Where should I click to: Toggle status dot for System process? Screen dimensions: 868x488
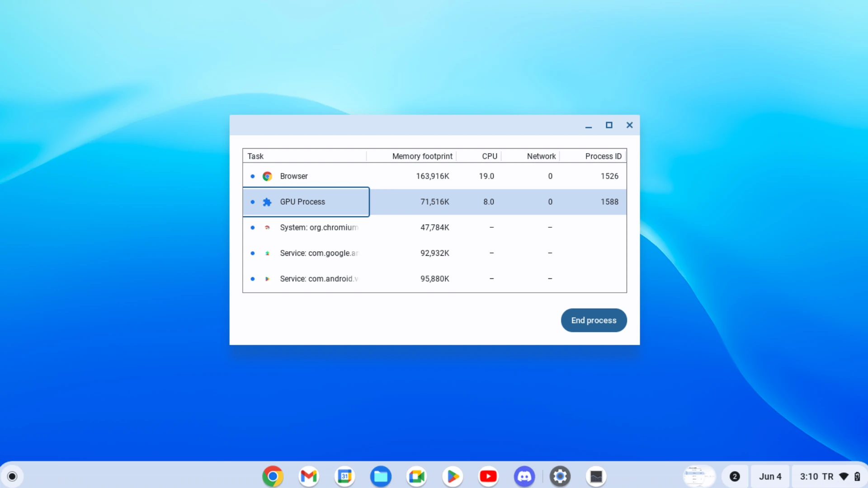[x=253, y=227]
